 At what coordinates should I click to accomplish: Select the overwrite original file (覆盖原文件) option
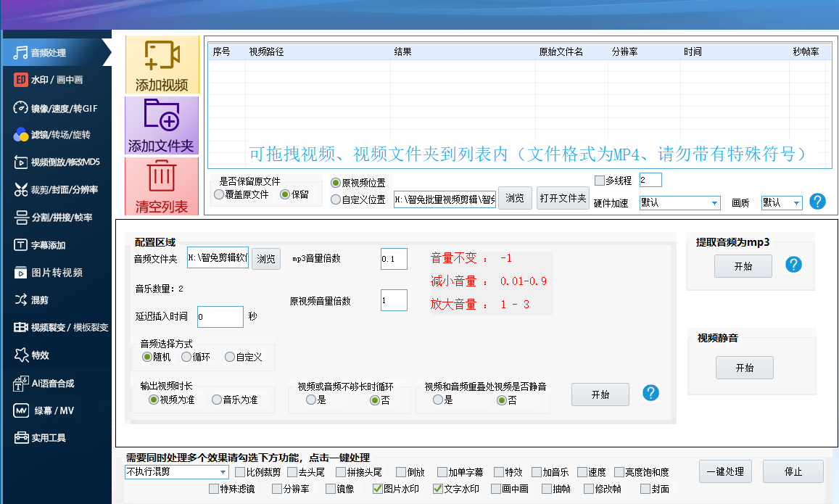click(220, 195)
